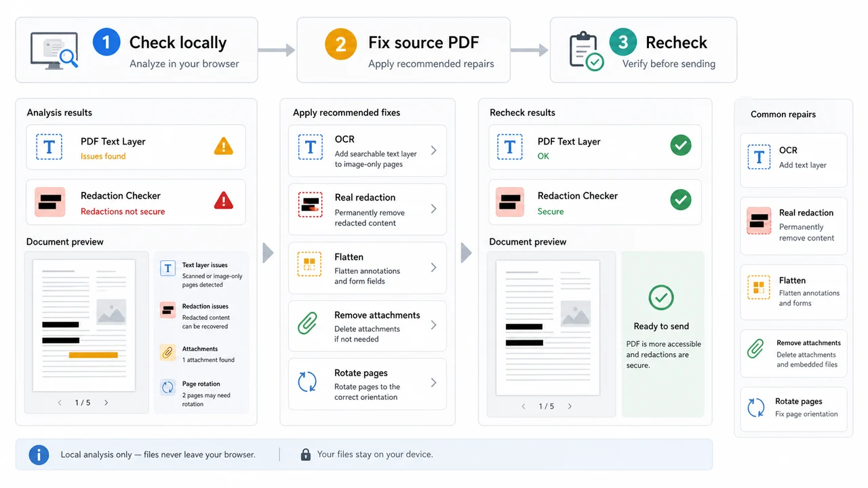The image size is (868, 488).
Task: Click the Page rotation icon in issues list
Action: [x=167, y=388]
